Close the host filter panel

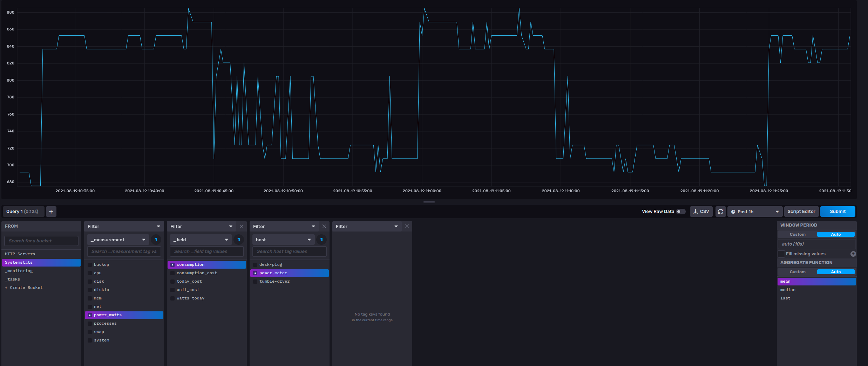tap(324, 226)
